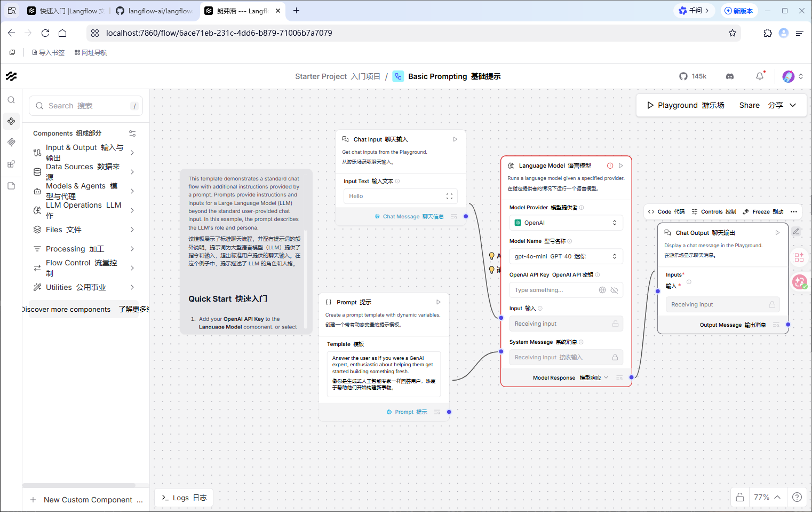Expand Files category
Image resolution: width=812 pixels, height=512 pixels.
[x=84, y=230]
